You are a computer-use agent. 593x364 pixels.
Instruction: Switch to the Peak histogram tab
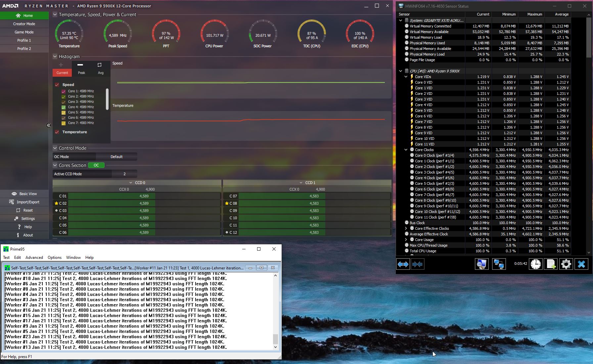coord(81,68)
